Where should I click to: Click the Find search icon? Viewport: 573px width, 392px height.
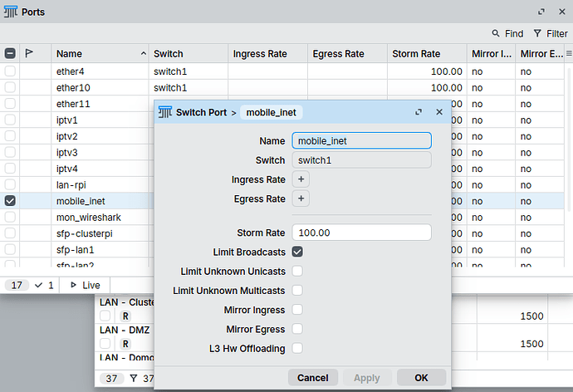(x=496, y=34)
